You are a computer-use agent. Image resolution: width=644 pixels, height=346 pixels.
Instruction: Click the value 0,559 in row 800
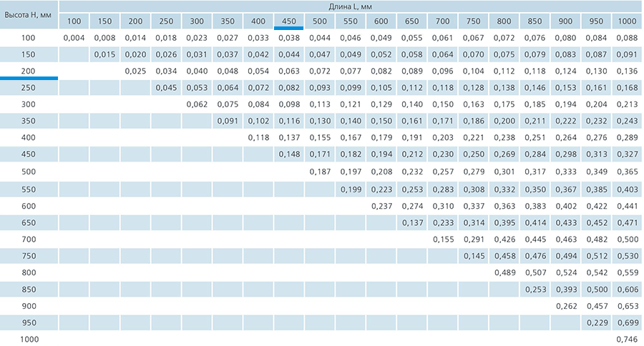[x=627, y=272]
